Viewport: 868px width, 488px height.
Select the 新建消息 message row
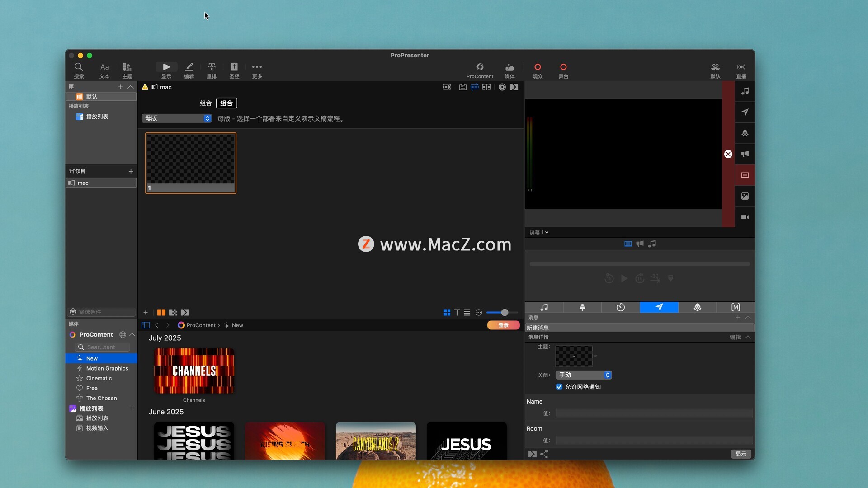pyautogui.click(x=639, y=328)
